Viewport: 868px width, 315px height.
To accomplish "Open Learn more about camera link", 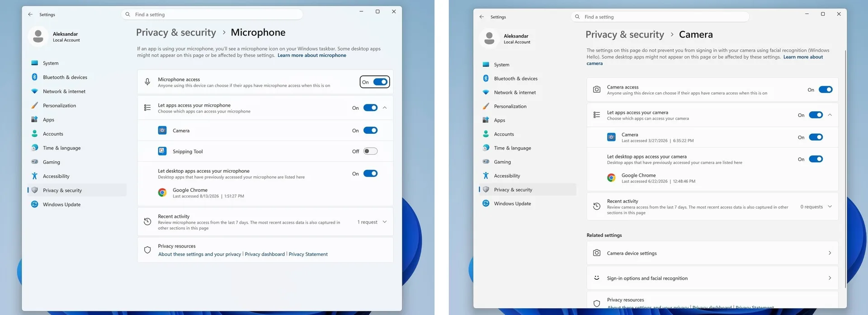I will pyautogui.click(x=803, y=57).
